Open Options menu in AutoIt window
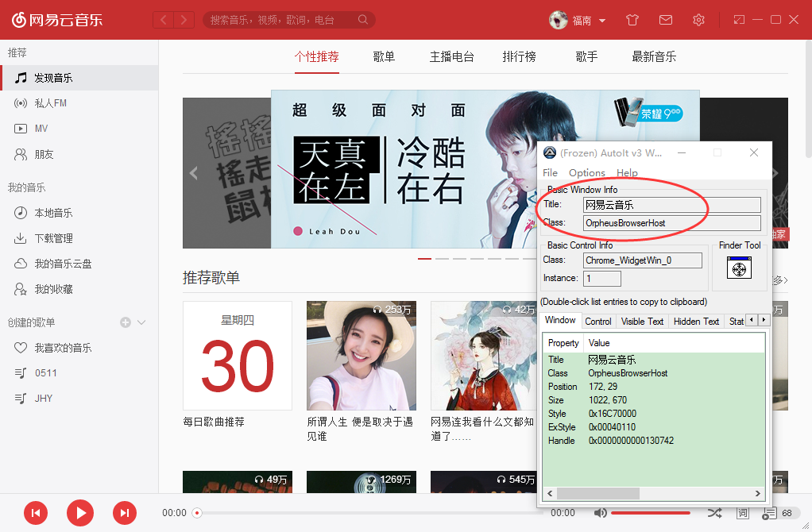812x532 pixels. [x=586, y=173]
